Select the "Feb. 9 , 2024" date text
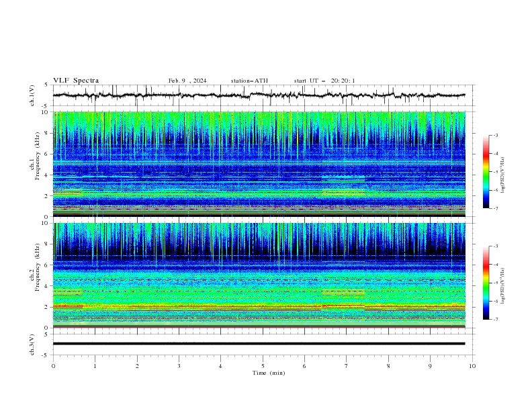This screenshot has width=532, height=411. pyautogui.click(x=187, y=81)
